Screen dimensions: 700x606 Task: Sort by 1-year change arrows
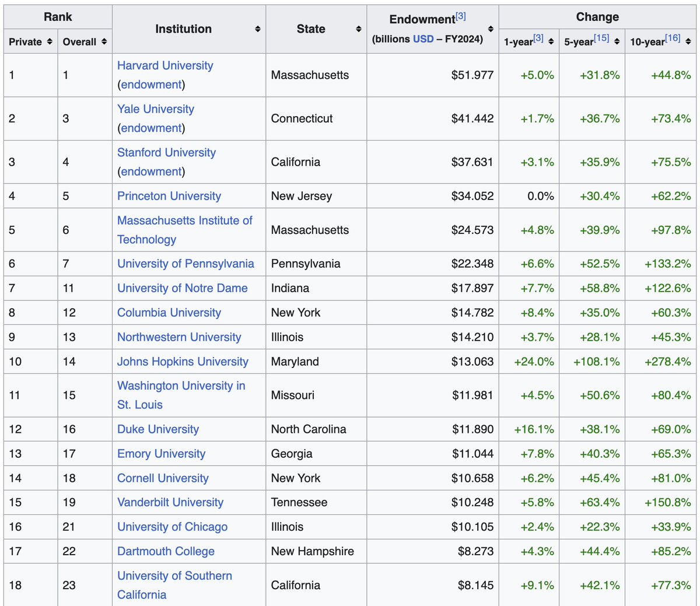(x=551, y=42)
